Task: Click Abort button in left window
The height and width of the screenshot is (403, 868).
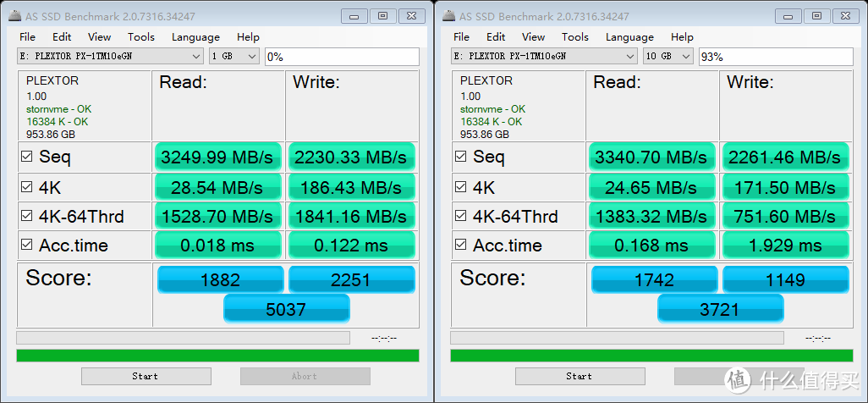Action: 305,376
